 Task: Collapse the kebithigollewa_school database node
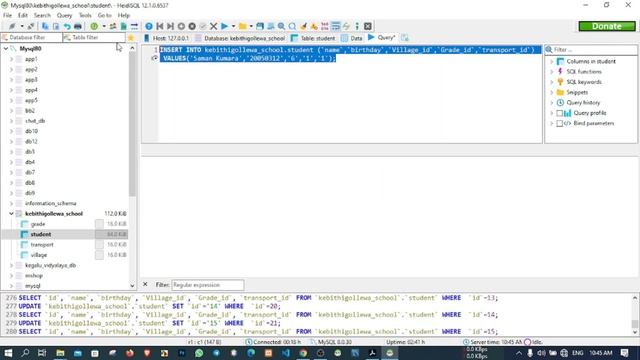(11, 213)
